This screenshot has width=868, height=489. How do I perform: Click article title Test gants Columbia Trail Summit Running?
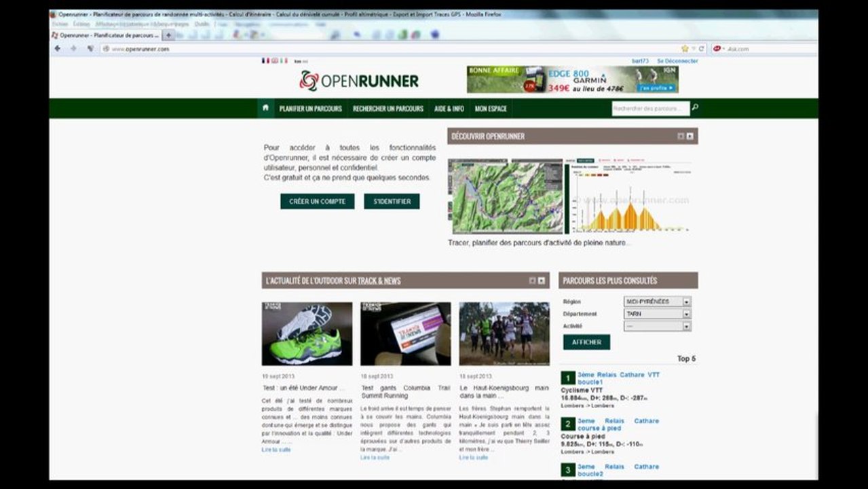point(405,392)
